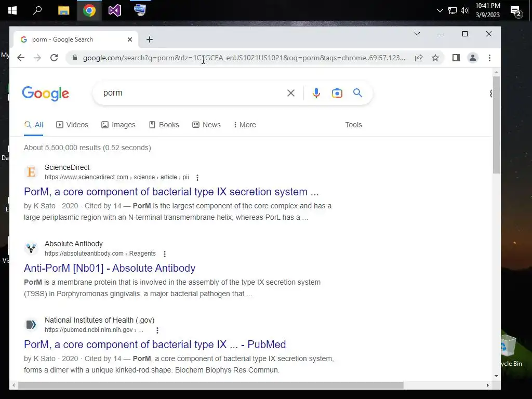Click the horizontal scrollbar thumb

(x=211, y=385)
